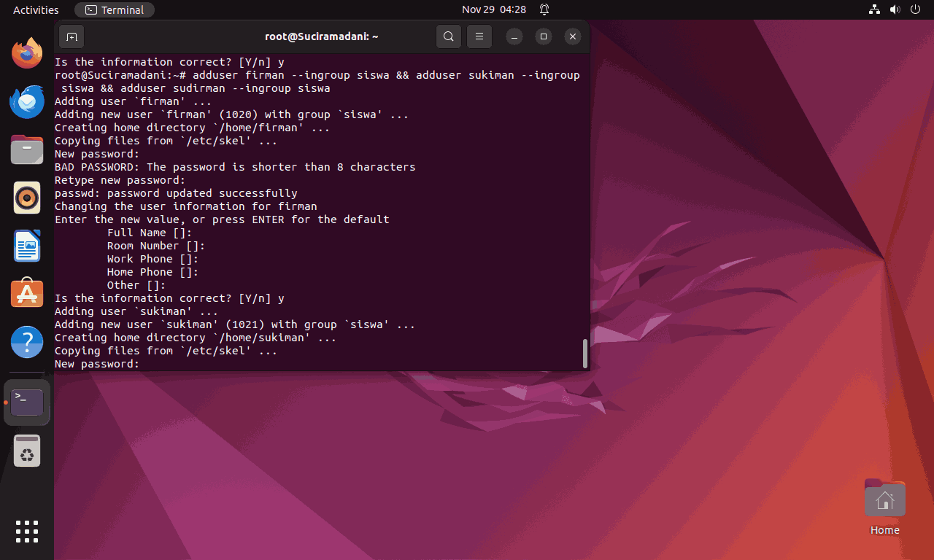Viewport: 934px width, 560px height.
Task: Click the 'passwd: password updated successfully' line
Action: pos(176,193)
